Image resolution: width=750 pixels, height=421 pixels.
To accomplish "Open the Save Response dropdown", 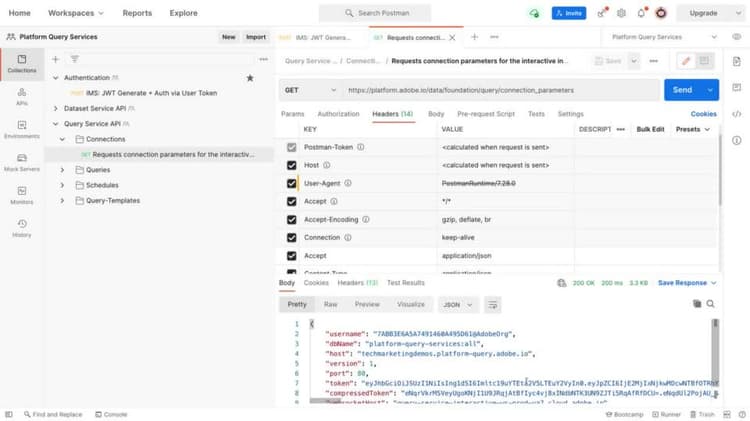I will pos(687,283).
